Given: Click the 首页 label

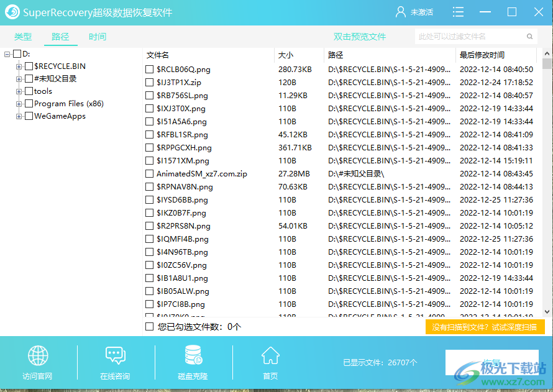Looking at the screenshot, I should 270,376.
